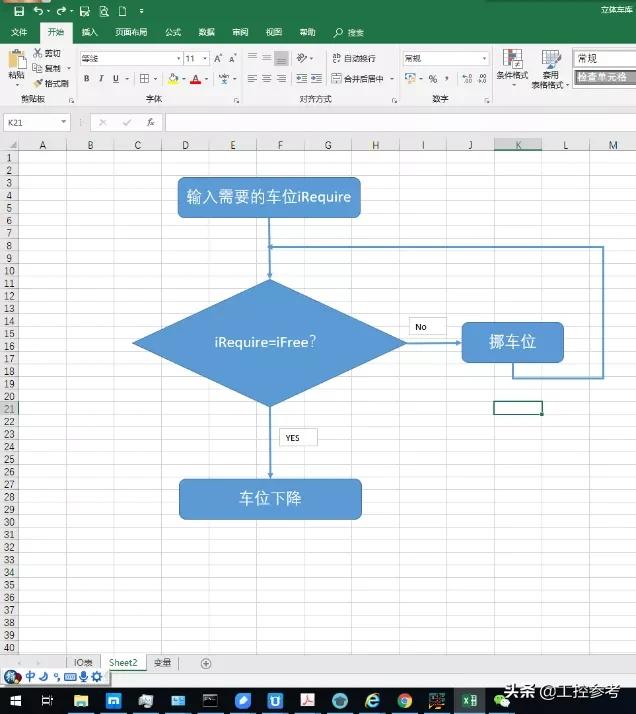The width and height of the screenshot is (636, 714).
Task: Toggle Align Left
Action: (252, 79)
